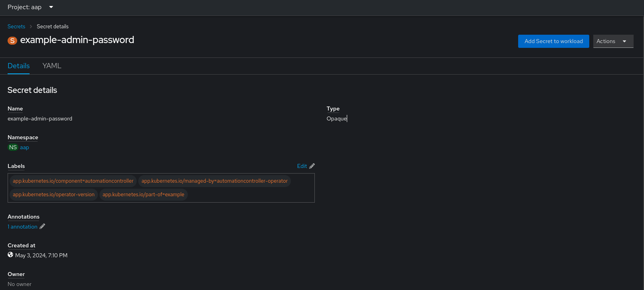
Task: Click Add Secret to workload button
Action: click(x=553, y=41)
